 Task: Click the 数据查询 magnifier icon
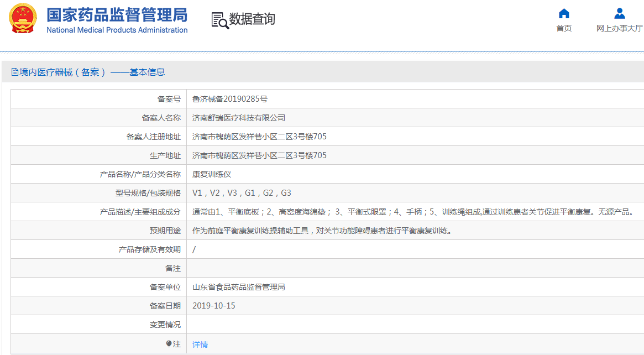219,20
